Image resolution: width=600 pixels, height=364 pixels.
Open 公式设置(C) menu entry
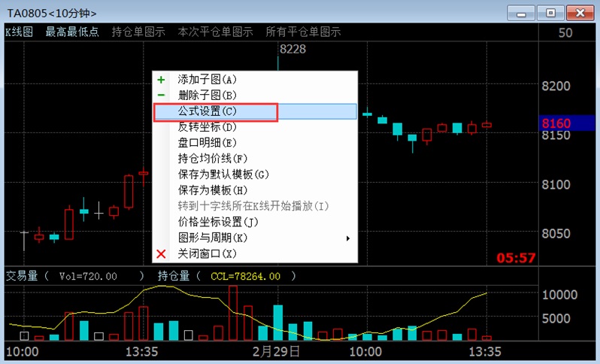(255, 111)
